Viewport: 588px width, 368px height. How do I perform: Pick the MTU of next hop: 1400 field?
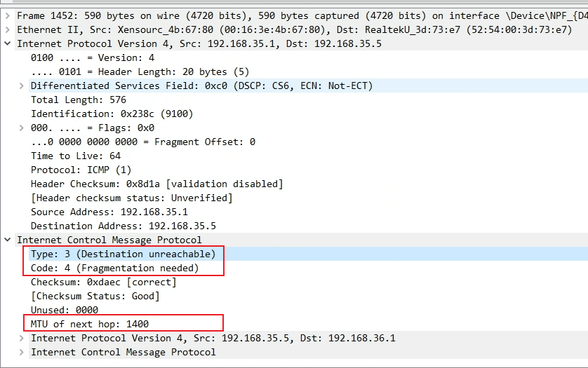[x=90, y=324]
